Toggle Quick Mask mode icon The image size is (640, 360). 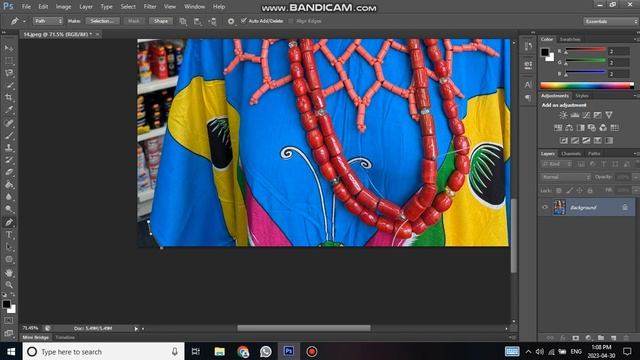coord(9,321)
